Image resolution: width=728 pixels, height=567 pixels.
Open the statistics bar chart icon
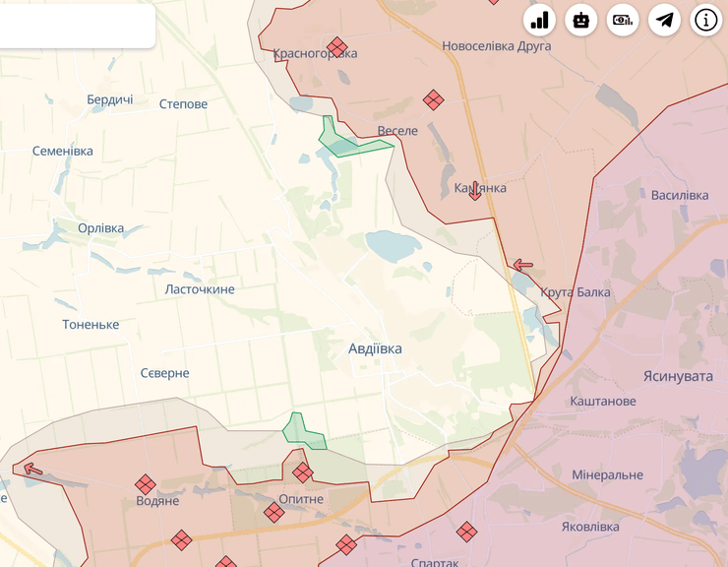pos(539,20)
